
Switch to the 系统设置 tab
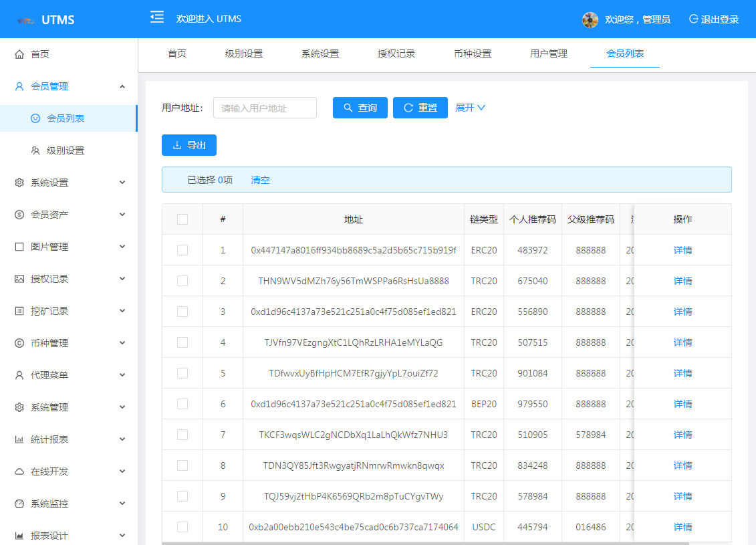pos(320,53)
